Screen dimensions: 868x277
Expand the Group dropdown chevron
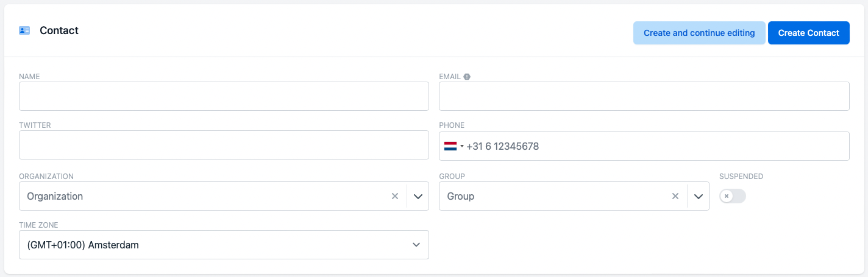(699, 196)
